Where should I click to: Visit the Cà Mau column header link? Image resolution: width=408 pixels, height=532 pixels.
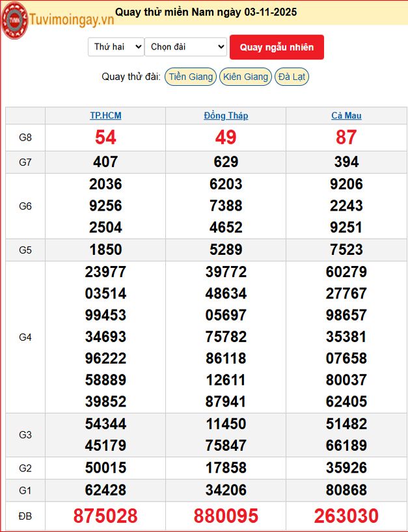click(x=346, y=116)
